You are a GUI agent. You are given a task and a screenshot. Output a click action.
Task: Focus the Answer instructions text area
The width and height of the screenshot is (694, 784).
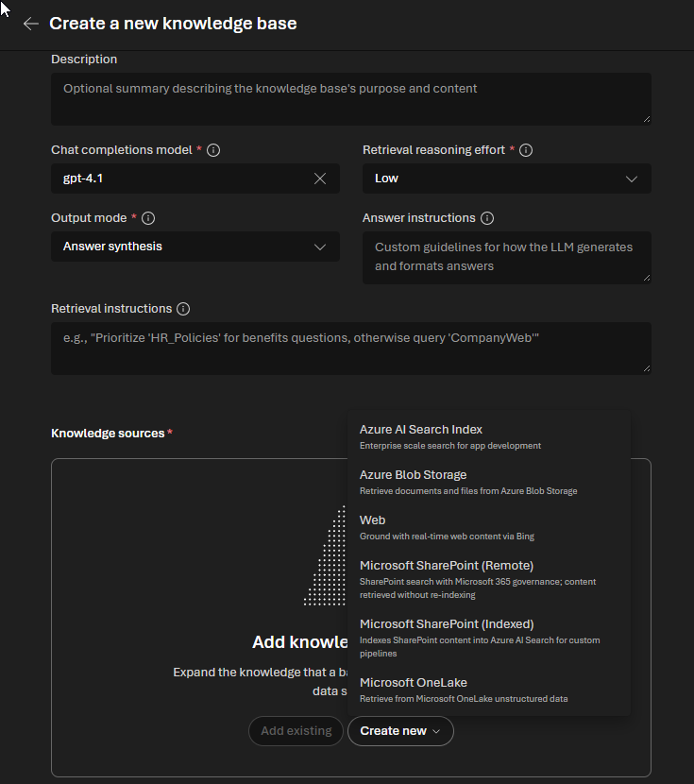(507, 258)
